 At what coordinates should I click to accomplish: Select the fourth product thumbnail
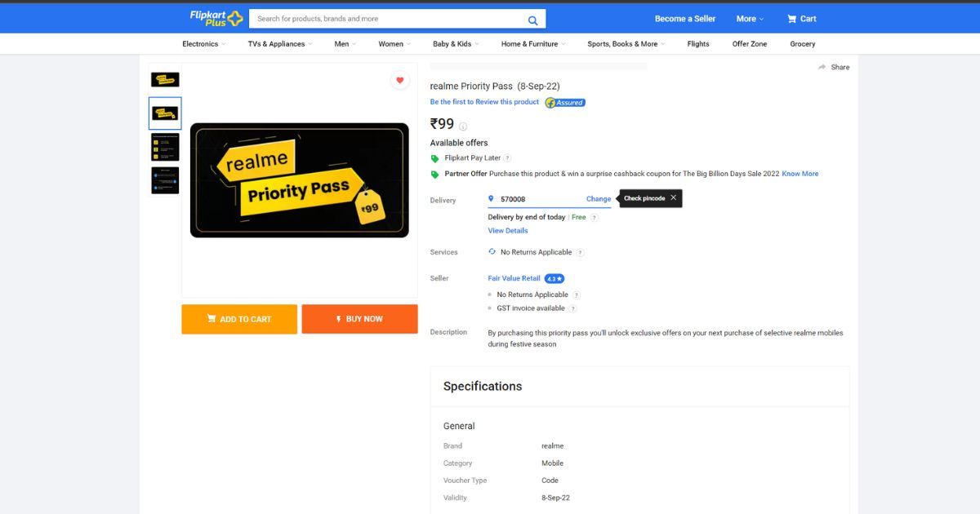(x=165, y=180)
